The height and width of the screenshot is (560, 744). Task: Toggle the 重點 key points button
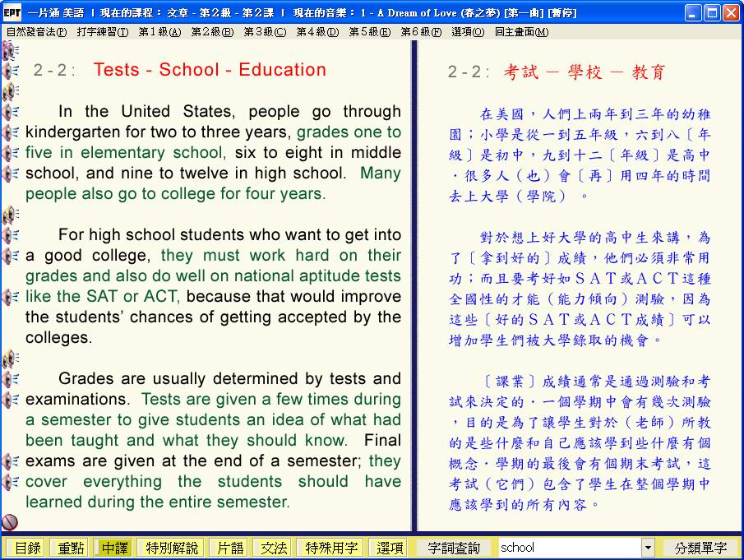tap(70, 548)
